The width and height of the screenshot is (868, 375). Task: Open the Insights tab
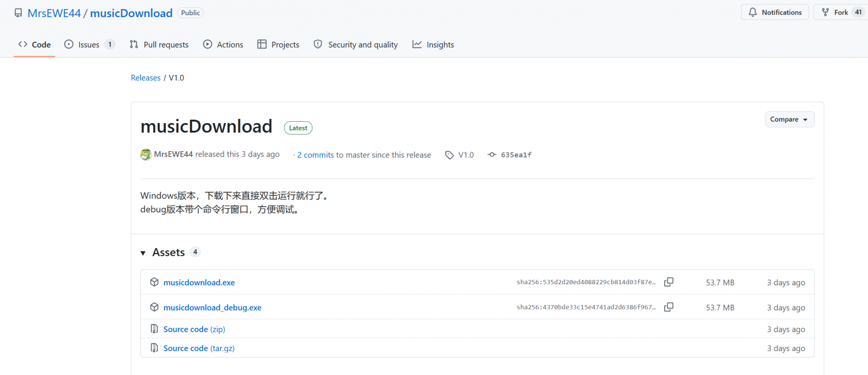(433, 45)
